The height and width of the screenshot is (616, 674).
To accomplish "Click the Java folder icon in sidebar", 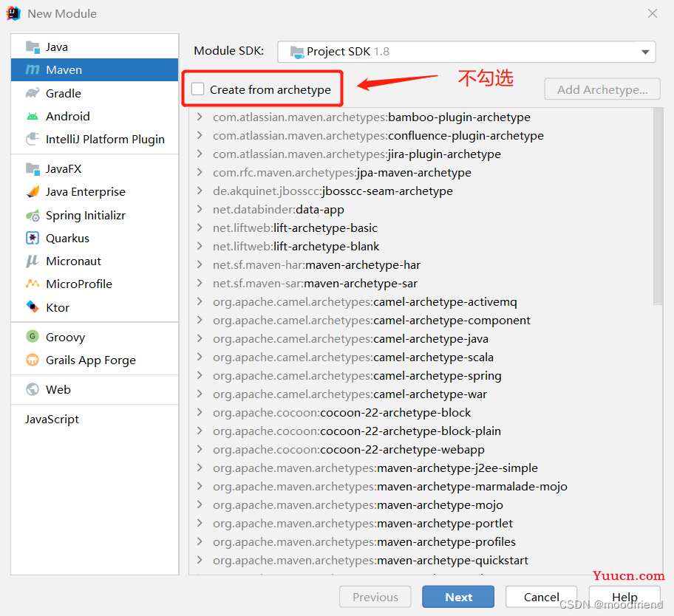I will [x=33, y=47].
